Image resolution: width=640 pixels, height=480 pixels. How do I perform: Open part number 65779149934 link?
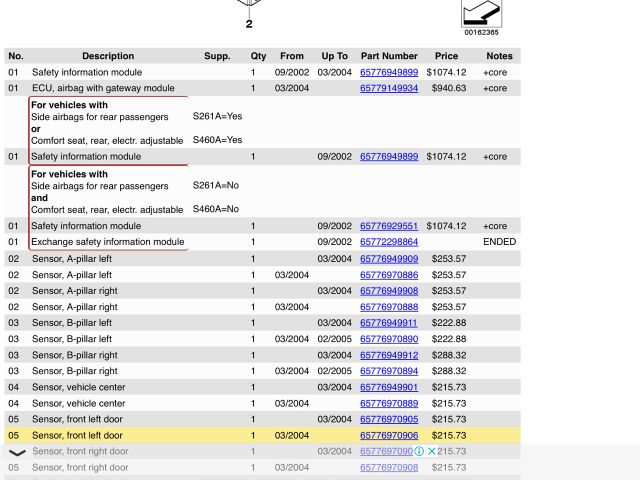(389, 88)
